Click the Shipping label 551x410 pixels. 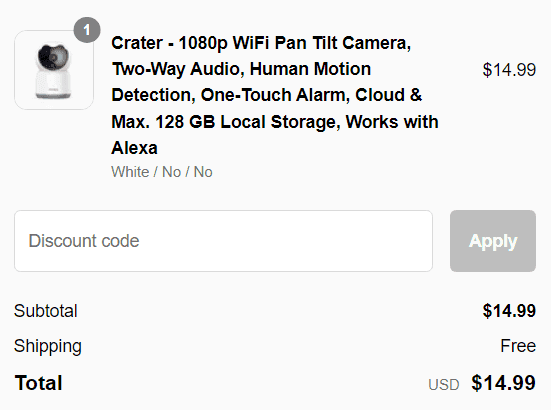tap(48, 346)
